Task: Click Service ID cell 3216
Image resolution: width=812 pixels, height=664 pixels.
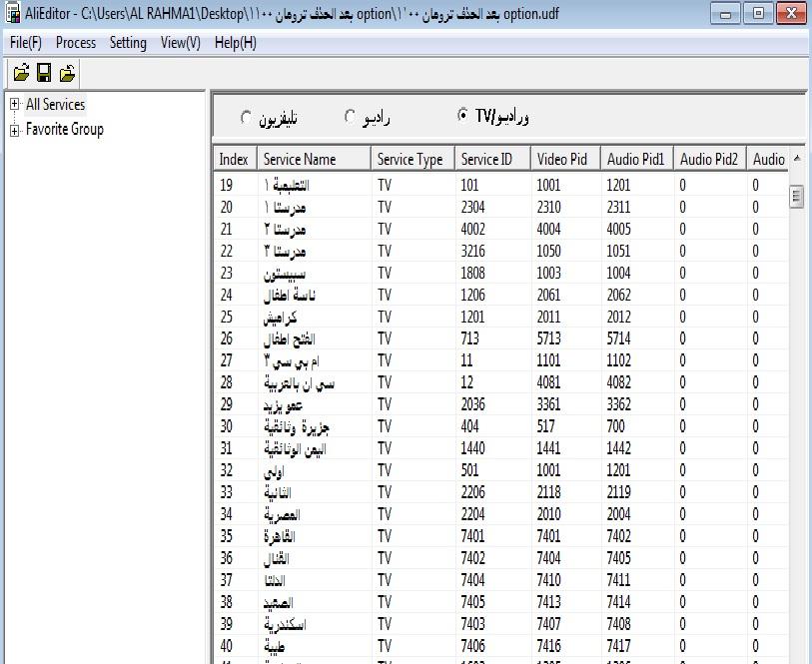Action: (x=472, y=251)
